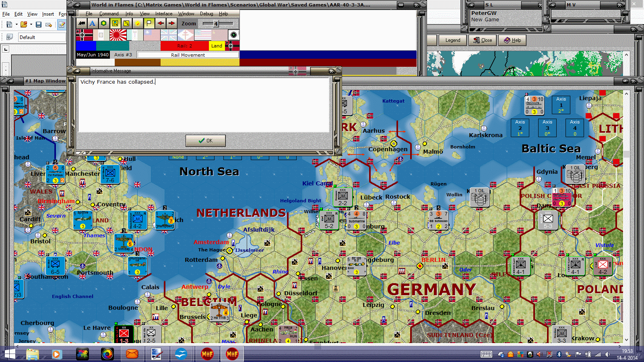Open the Interface menu
This screenshot has height=362, width=644.
point(164,13)
